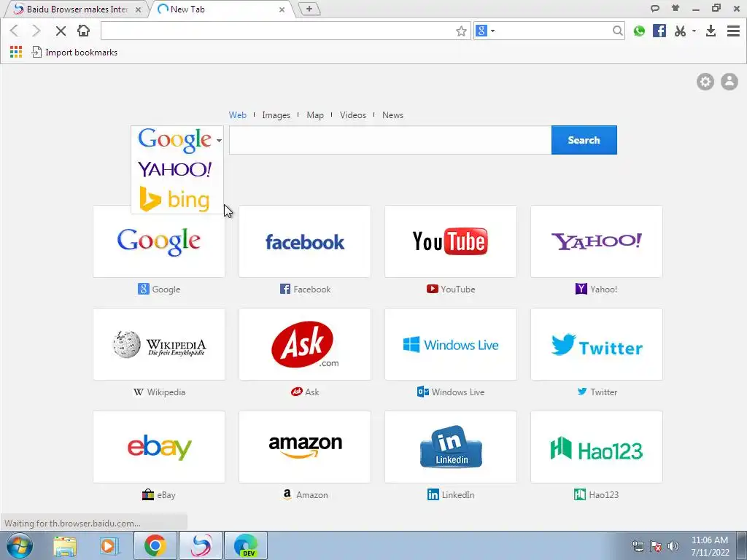Open the user profile icon

(x=729, y=82)
